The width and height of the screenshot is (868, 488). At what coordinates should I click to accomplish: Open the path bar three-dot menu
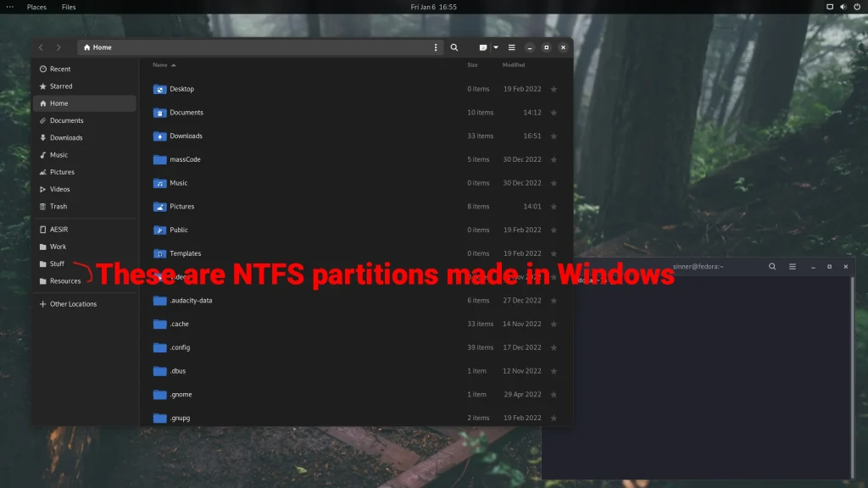(x=437, y=47)
